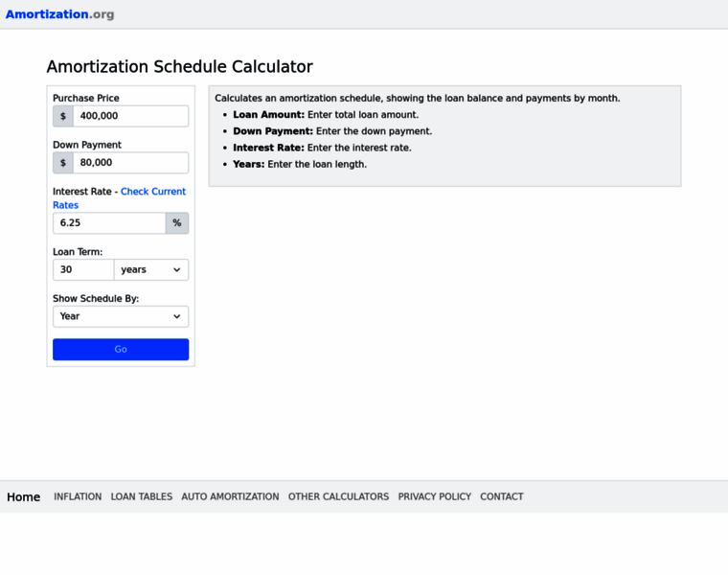Click the Purchase Price input field
Image resolution: width=728 pixels, height=575 pixels.
130,116
